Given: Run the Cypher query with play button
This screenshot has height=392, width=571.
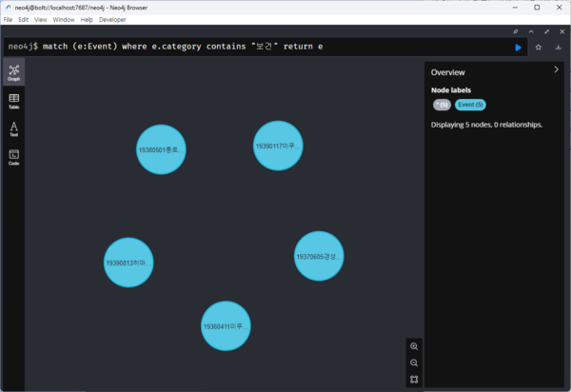Looking at the screenshot, I should tap(518, 47).
